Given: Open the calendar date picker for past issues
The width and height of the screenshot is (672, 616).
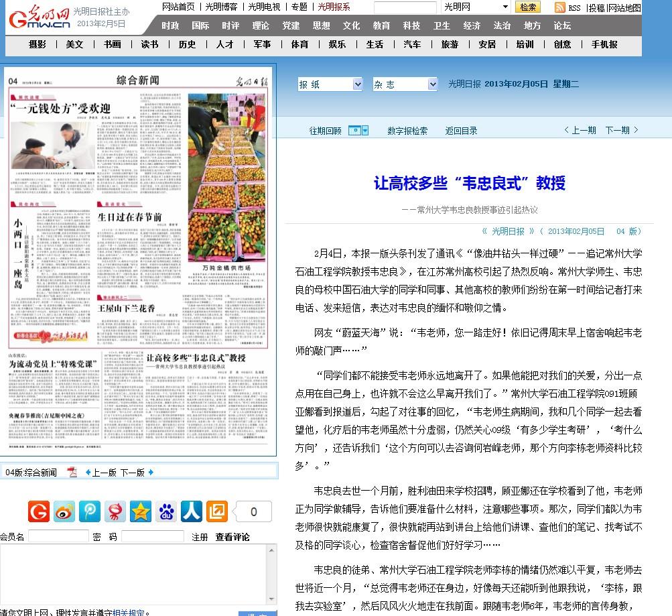Looking at the screenshot, I should 358,131.
